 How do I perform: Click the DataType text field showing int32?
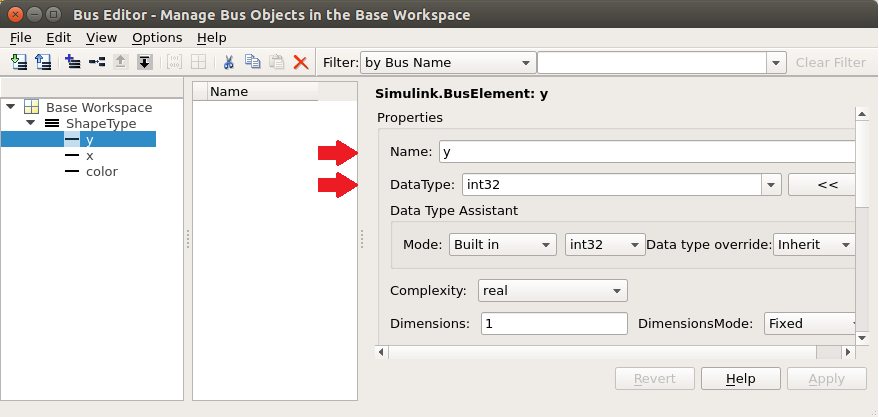tap(612, 184)
